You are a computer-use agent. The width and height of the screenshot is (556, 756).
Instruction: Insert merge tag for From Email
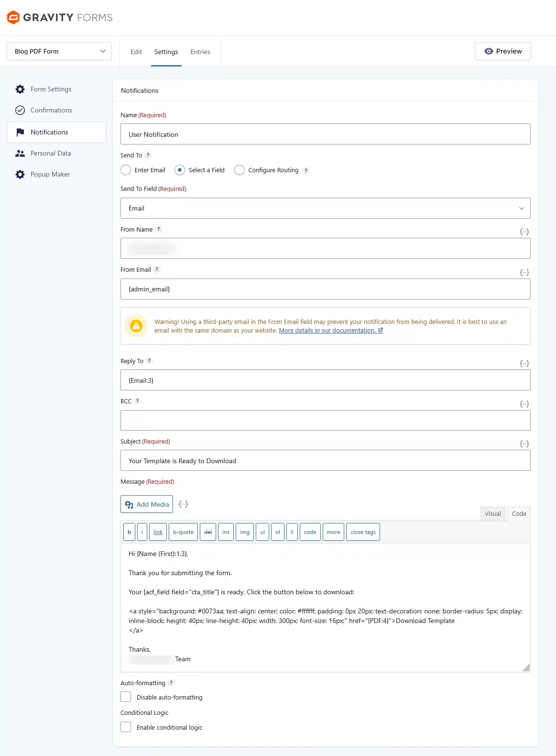click(x=524, y=272)
